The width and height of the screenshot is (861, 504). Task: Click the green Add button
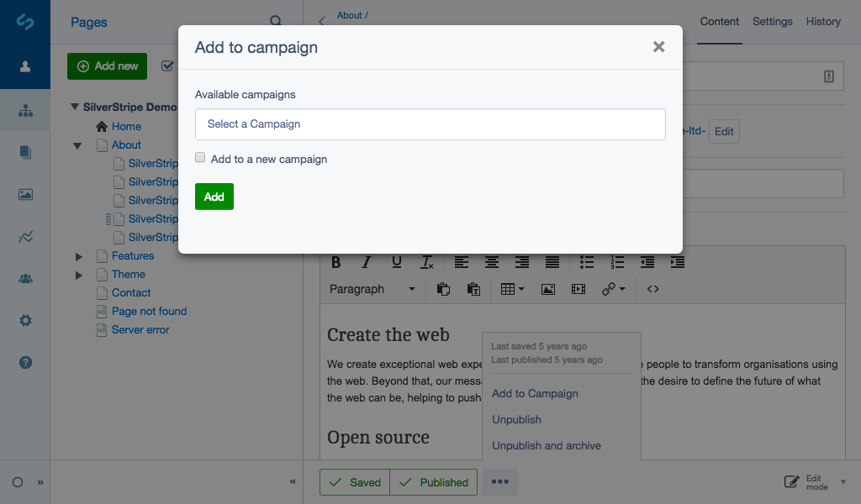214,196
